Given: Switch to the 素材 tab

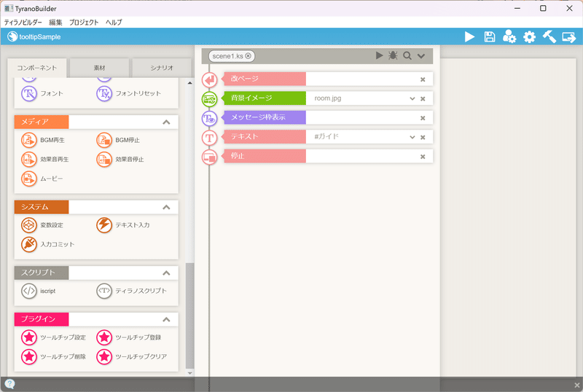Looking at the screenshot, I should point(99,68).
